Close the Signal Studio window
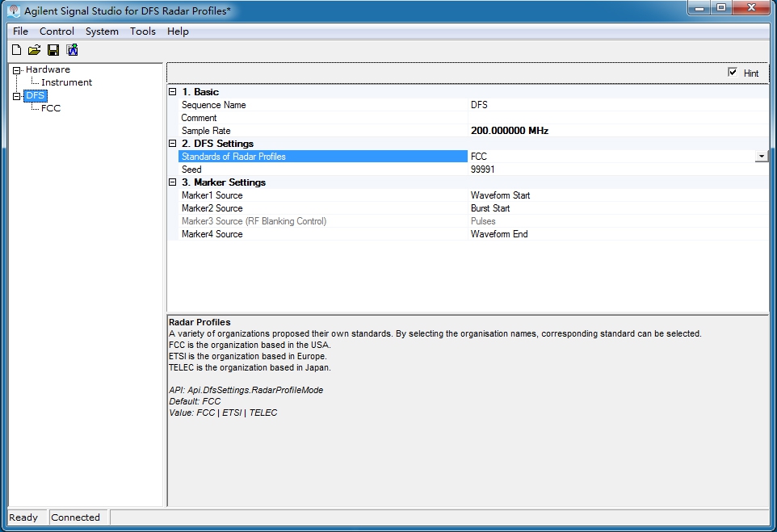This screenshot has height=532, width=777. pos(751,7)
